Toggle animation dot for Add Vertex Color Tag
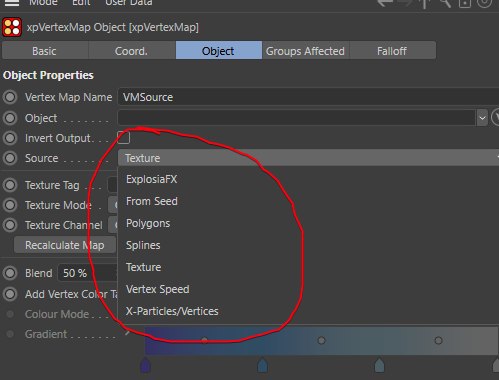Viewport: 499px width, 380px height. [x=10, y=294]
